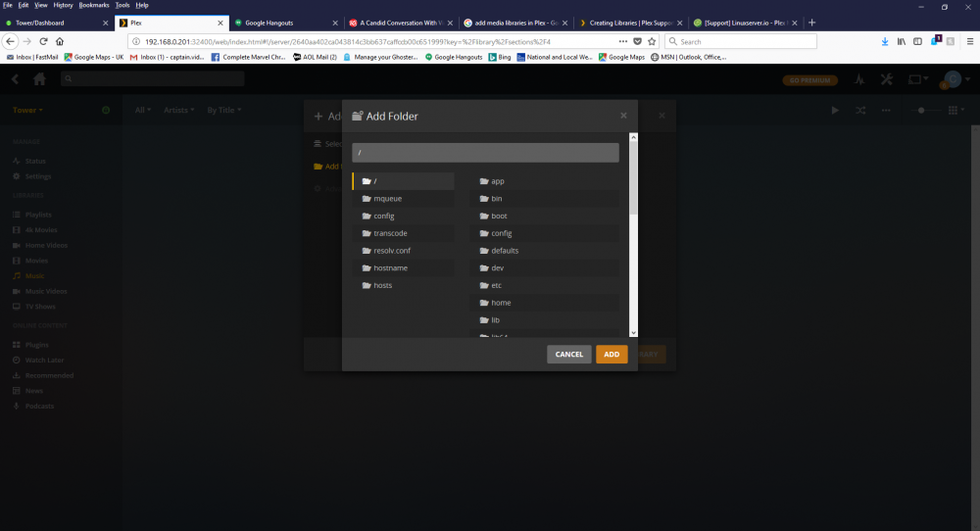Open the app folder
This screenshot has width=980, height=531.
544,181
